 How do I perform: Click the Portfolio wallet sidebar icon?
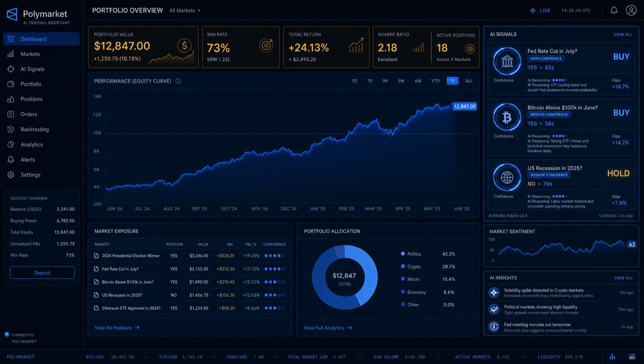pos(11,84)
